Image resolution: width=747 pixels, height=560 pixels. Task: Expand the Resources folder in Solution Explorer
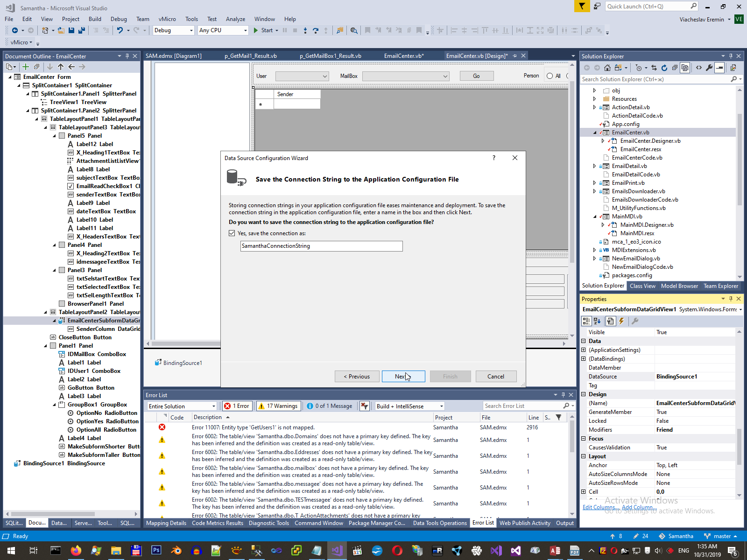594,99
